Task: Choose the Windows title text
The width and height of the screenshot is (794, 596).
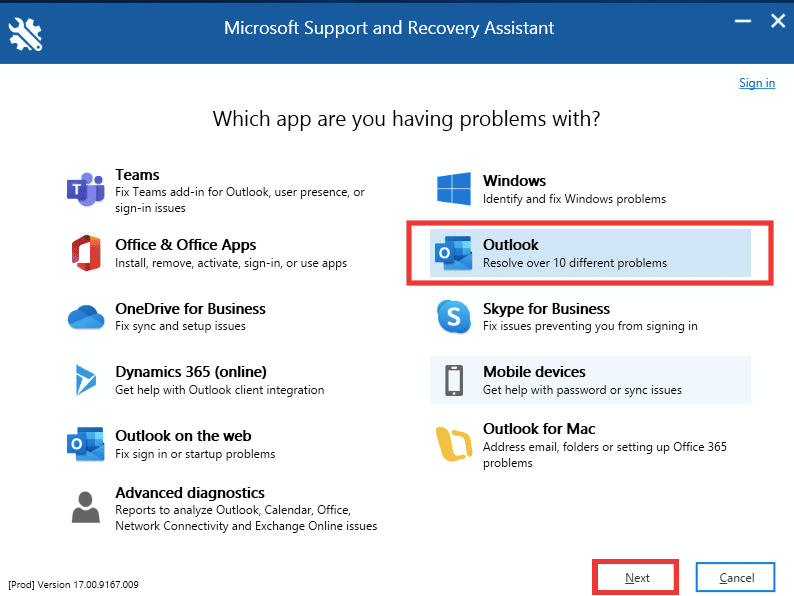Action: click(x=514, y=181)
